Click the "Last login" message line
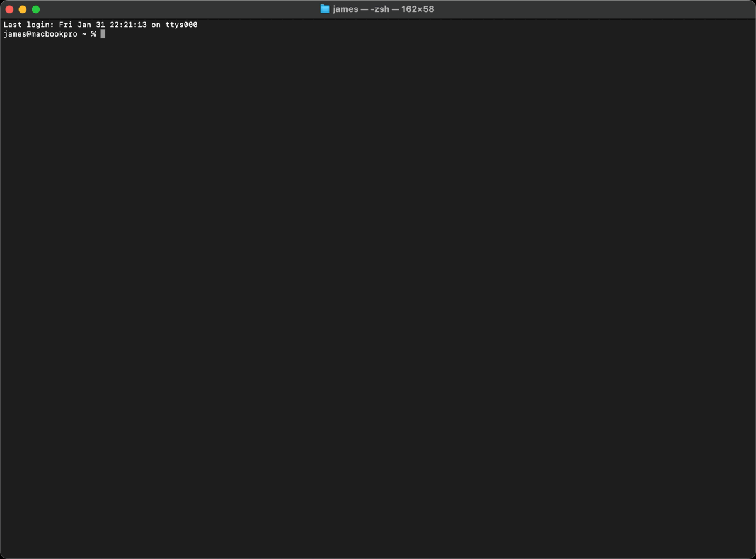This screenshot has height=559, width=756. (101, 25)
